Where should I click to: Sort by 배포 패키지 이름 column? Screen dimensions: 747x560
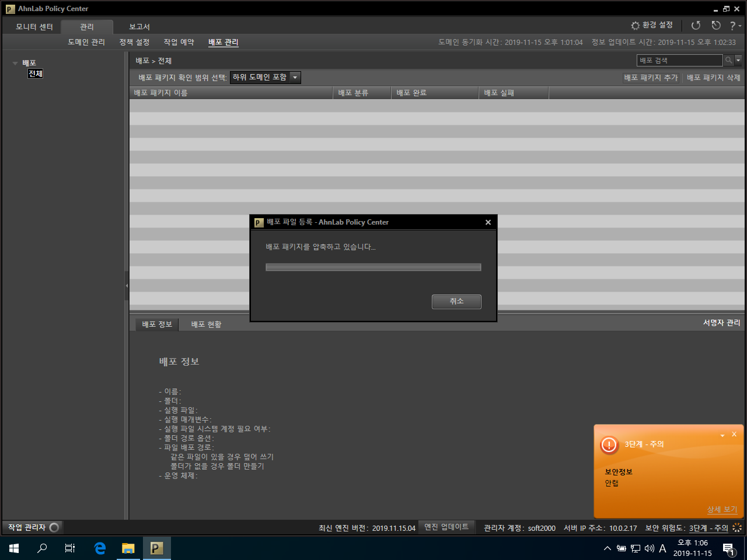(x=231, y=93)
